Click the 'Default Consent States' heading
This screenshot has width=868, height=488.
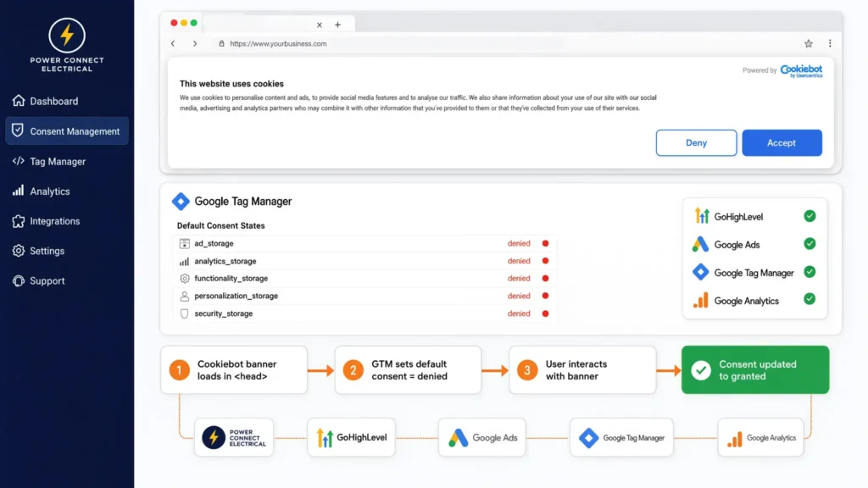[x=221, y=225]
